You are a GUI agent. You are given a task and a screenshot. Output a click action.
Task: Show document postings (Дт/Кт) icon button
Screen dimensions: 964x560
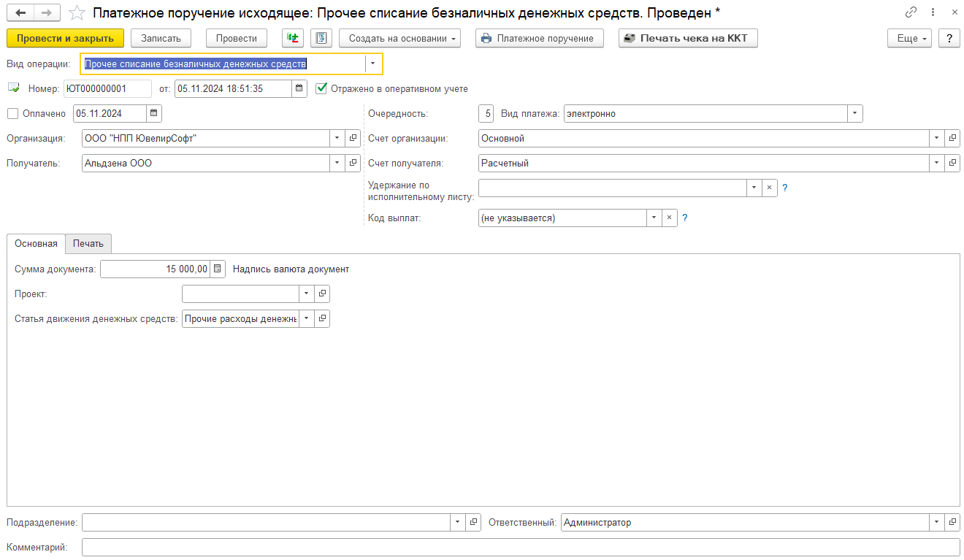point(293,38)
